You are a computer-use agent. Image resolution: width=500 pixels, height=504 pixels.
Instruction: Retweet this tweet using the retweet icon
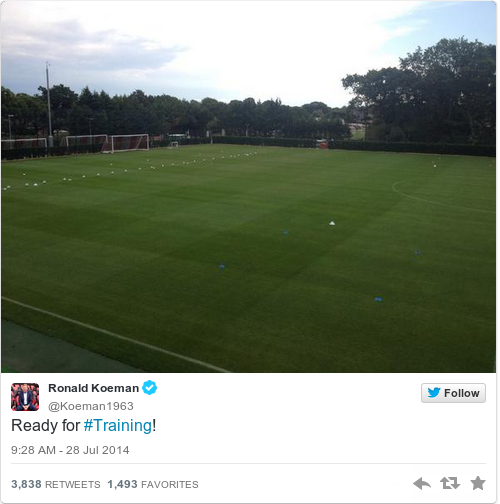(450, 483)
